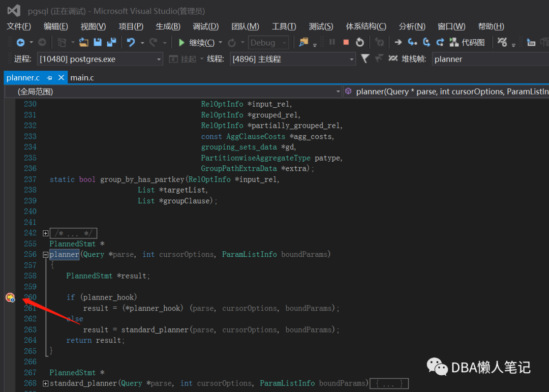The width and height of the screenshot is (549, 392).
Task: Click the Save All icon
Action: point(110,43)
